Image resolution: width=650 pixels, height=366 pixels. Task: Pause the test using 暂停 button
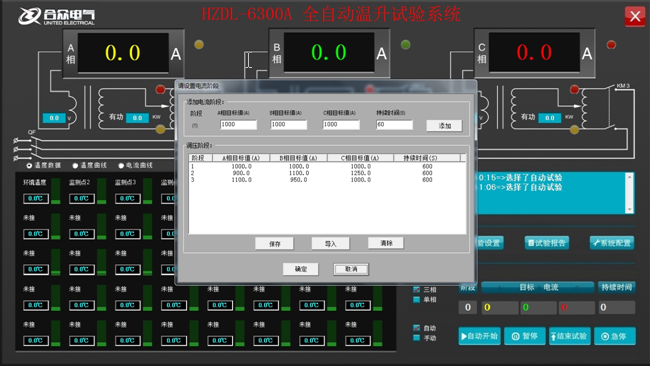click(525, 336)
